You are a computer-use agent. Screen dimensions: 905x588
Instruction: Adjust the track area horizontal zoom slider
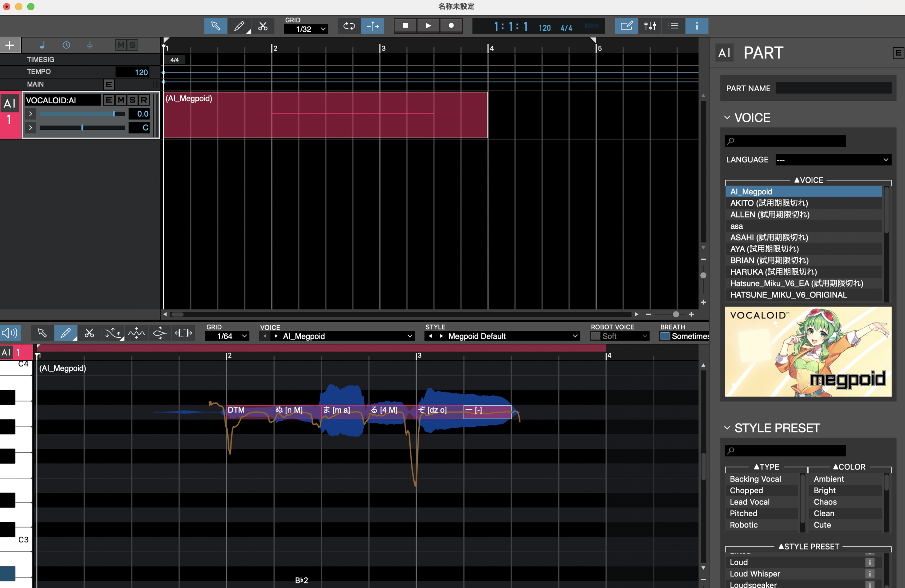point(670,315)
